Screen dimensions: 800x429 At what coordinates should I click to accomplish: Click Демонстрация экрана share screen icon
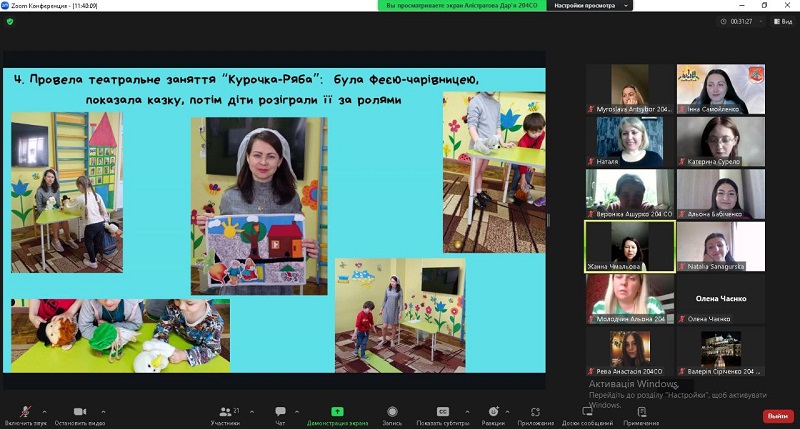click(x=337, y=413)
